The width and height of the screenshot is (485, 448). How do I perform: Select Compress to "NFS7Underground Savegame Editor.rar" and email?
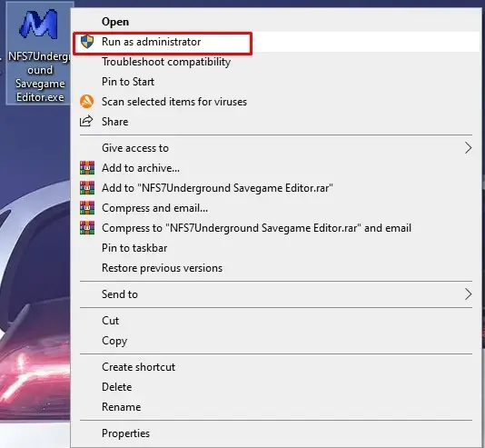[x=275, y=228]
